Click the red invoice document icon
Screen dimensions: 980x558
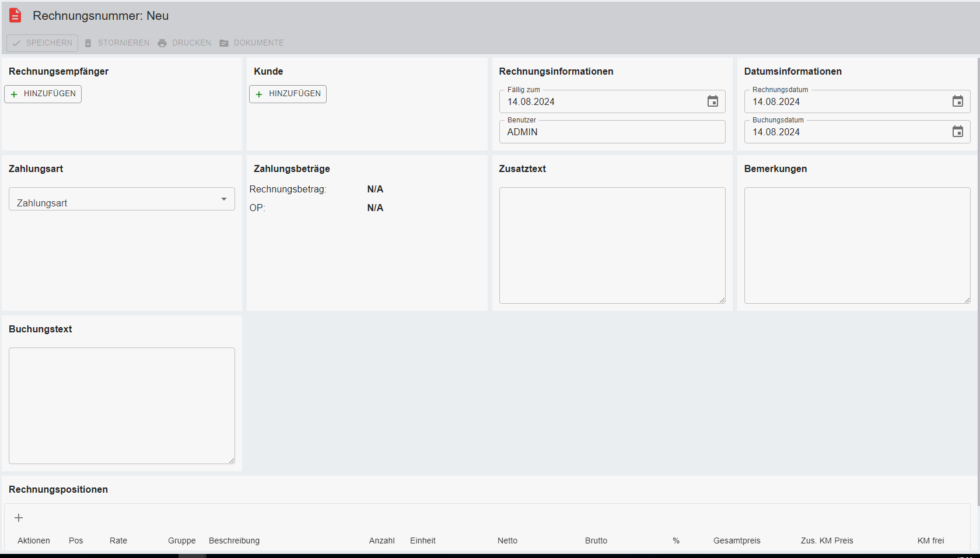pos(15,16)
